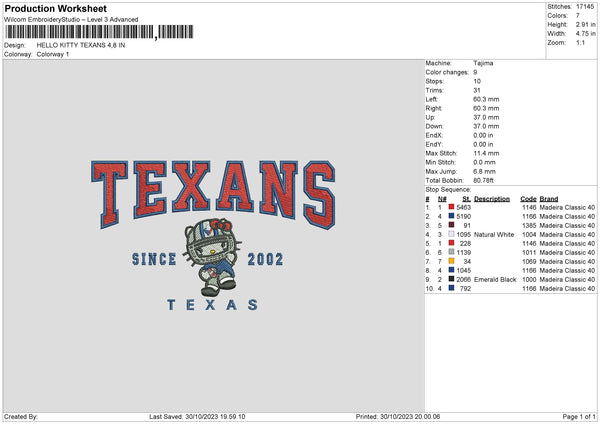Click the Max Stitch value '11.4 mm'
This screenshot has height=424, width=600.
[x=486, y=153]
